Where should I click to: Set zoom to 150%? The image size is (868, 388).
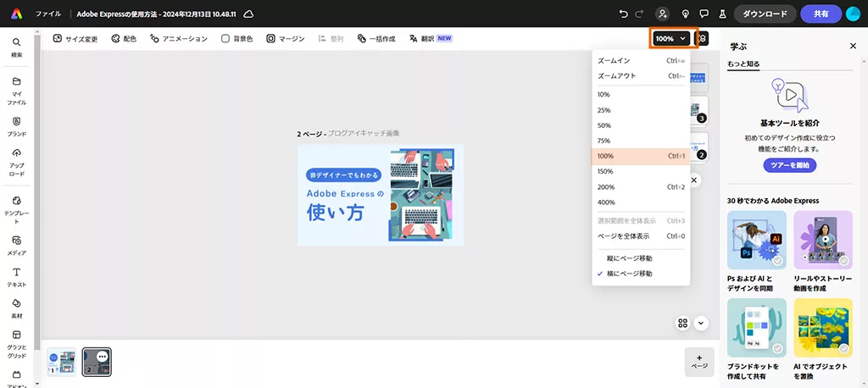[x=641, y=172]
